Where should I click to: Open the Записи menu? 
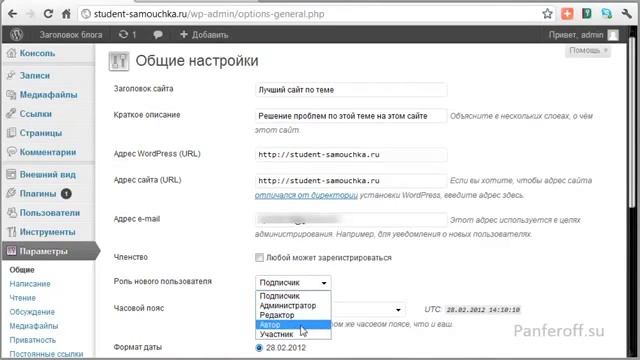tap(35, 76)
